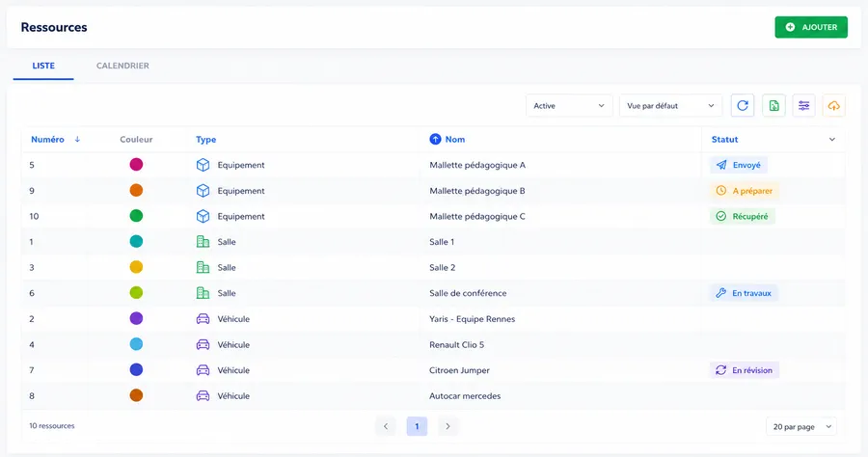868x457 pixels.
Task: Click the En révision status badge
Action: coord(745,370)
